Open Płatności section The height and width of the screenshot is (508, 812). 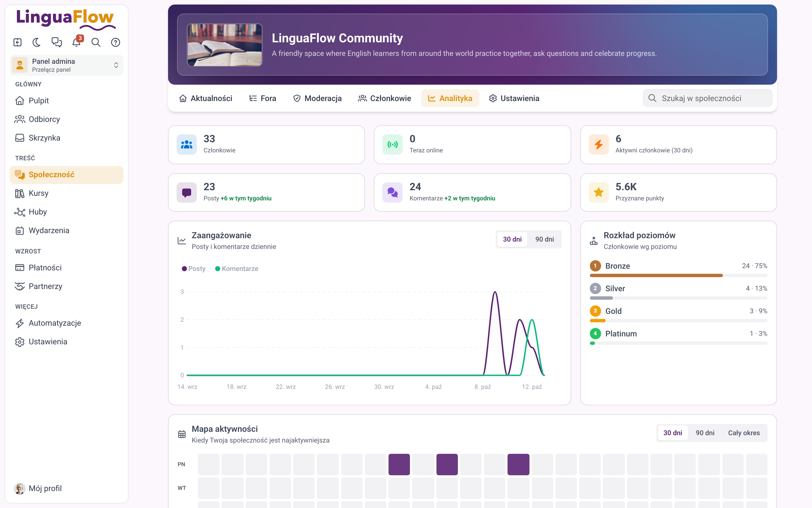point(67,268)
